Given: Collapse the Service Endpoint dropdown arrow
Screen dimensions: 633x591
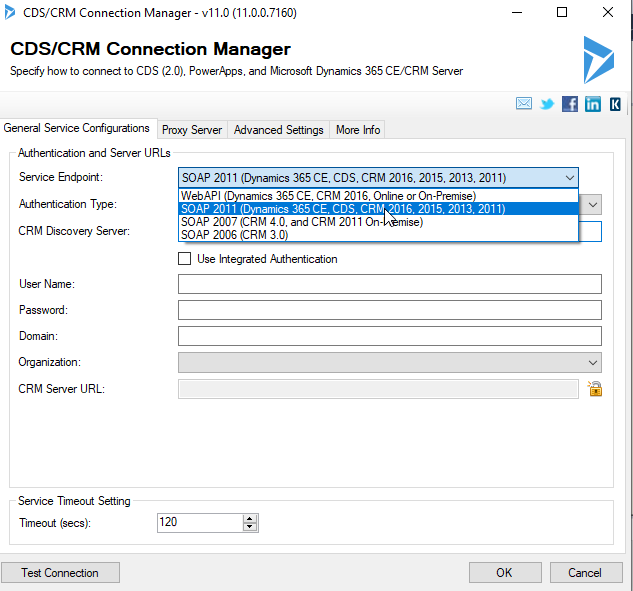Looking at the screenshot, I should tap(570, 178).
